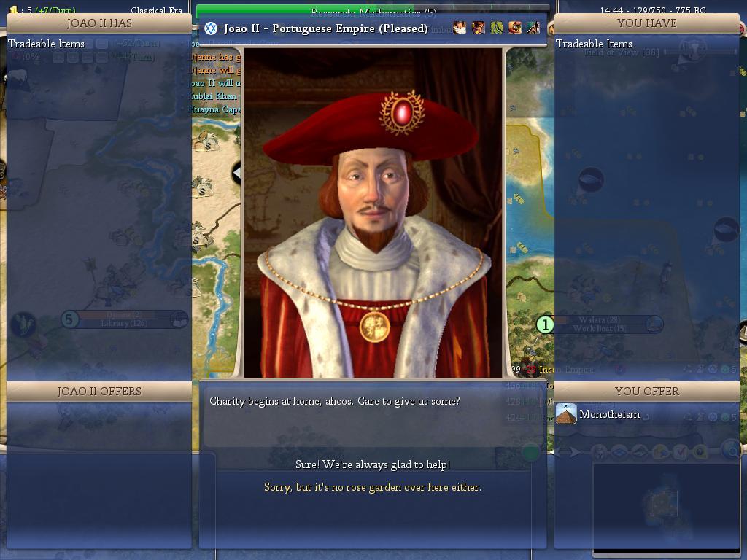
Task: Click the number 5 Djenne city badge
Action: [x=69, y=319]
